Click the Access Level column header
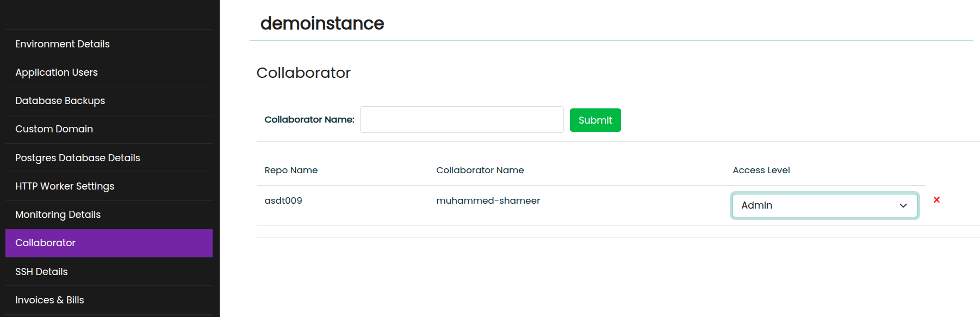 tap(761, 170)
